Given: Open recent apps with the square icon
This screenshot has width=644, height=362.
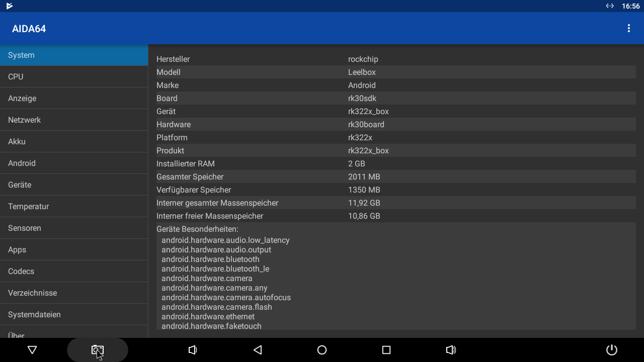Looking at the screenshot, I should 386,350.
